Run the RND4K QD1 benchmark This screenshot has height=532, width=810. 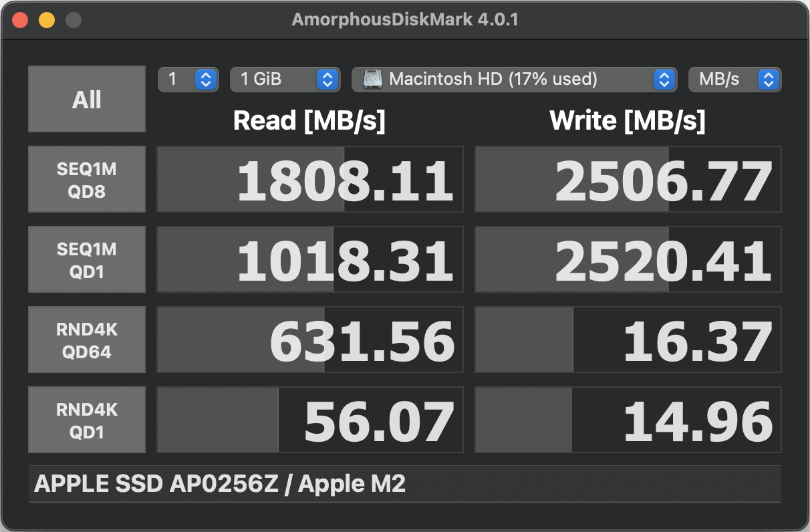pos(86,419)
